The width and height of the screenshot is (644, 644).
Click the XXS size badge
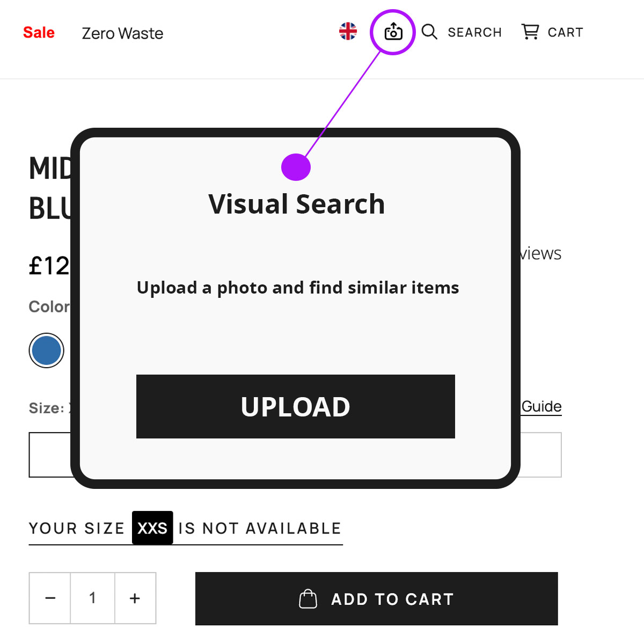pyautogui.click(x=152, y=528)
